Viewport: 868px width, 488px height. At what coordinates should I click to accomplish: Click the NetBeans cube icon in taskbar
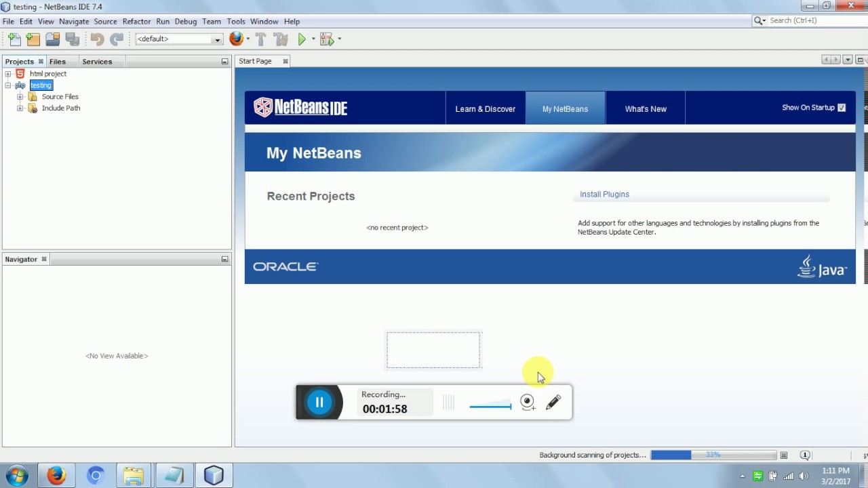point(214,476)
